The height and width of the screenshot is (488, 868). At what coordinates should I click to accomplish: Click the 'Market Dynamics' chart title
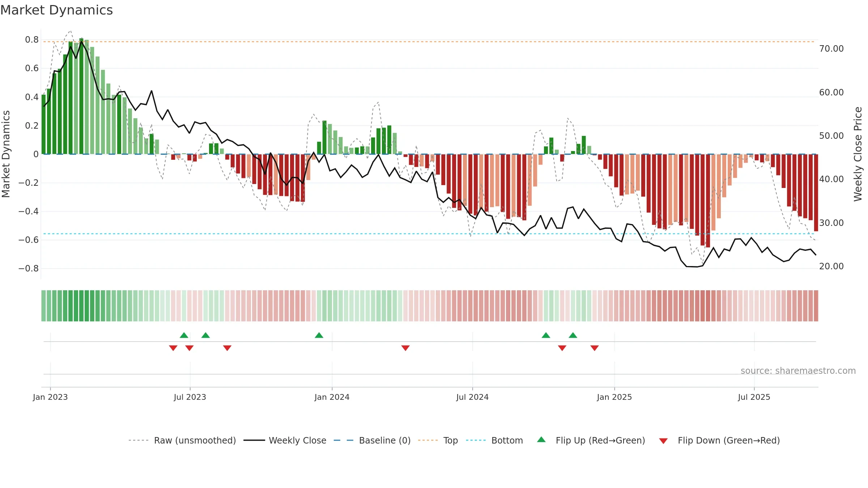pos(56,10)
